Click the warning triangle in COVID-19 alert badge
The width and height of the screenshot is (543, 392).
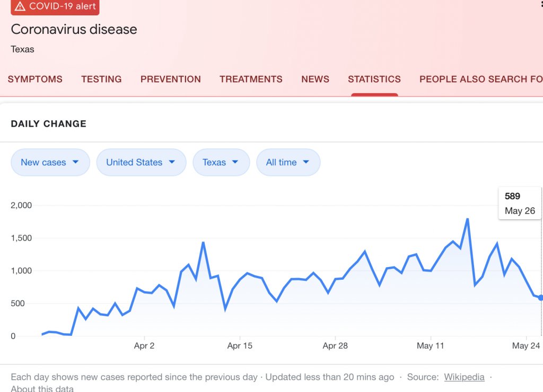tap(20, 7)
